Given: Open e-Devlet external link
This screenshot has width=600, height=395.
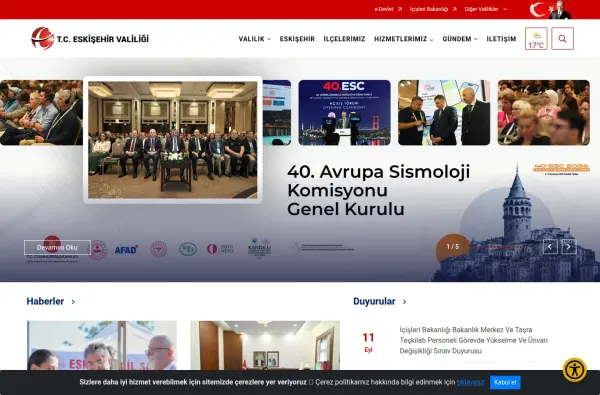Looking at the screenshot, I should tap(388, 9).
